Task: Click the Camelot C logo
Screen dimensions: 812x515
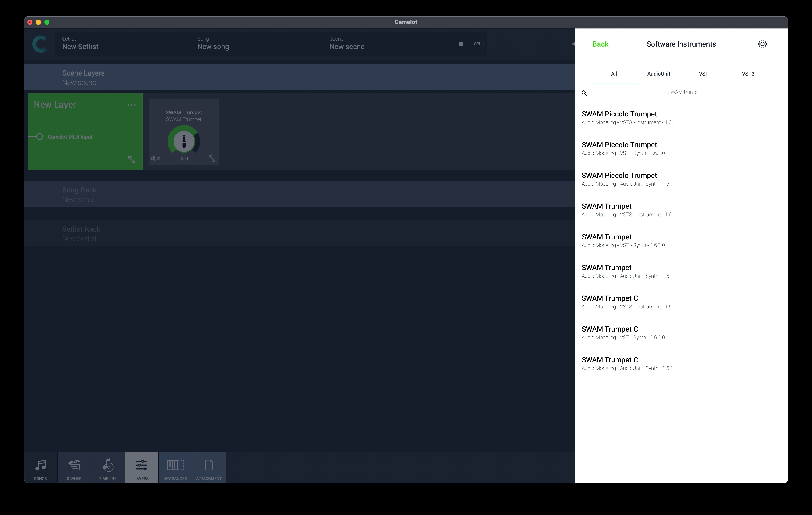Action: pos(40,44)
